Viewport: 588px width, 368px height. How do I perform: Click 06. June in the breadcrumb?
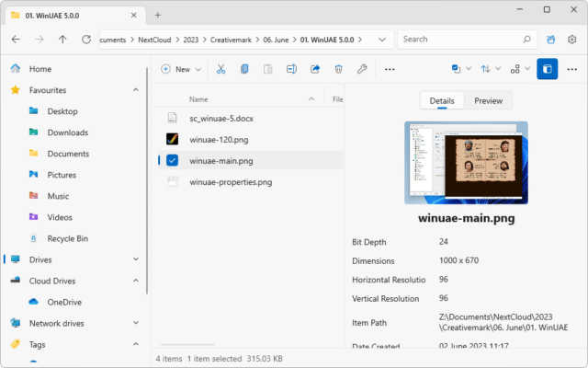point(276,40)
